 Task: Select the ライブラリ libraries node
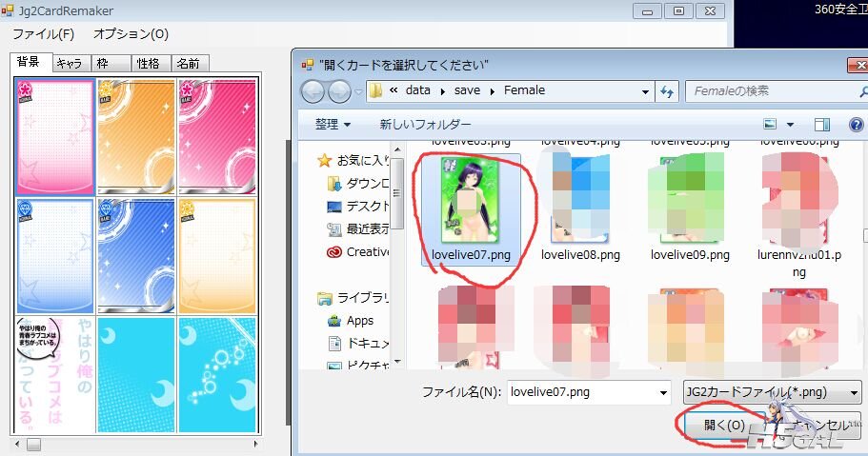click(353, 298)
